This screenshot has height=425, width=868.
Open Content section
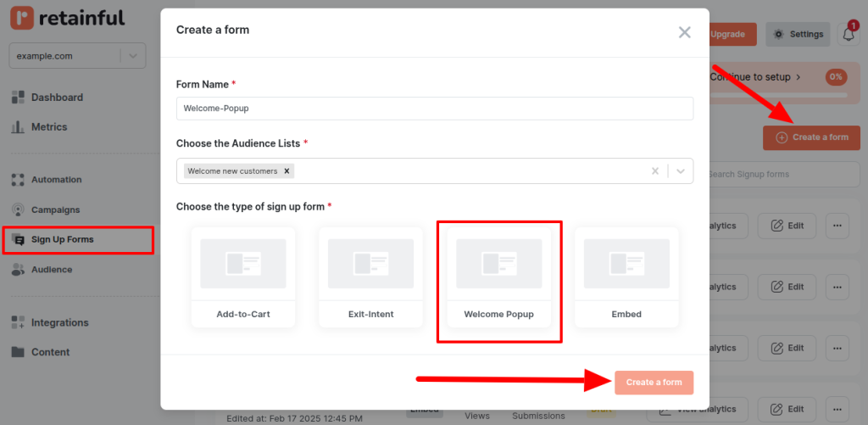(x=50, y=352)
